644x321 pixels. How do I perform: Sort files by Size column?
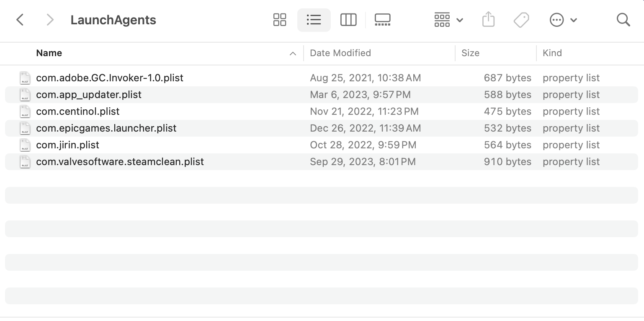(470, 53)
